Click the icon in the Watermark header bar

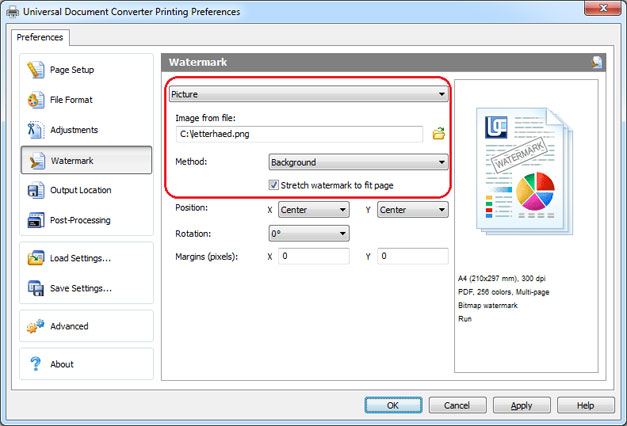click(x=597, y=62)
